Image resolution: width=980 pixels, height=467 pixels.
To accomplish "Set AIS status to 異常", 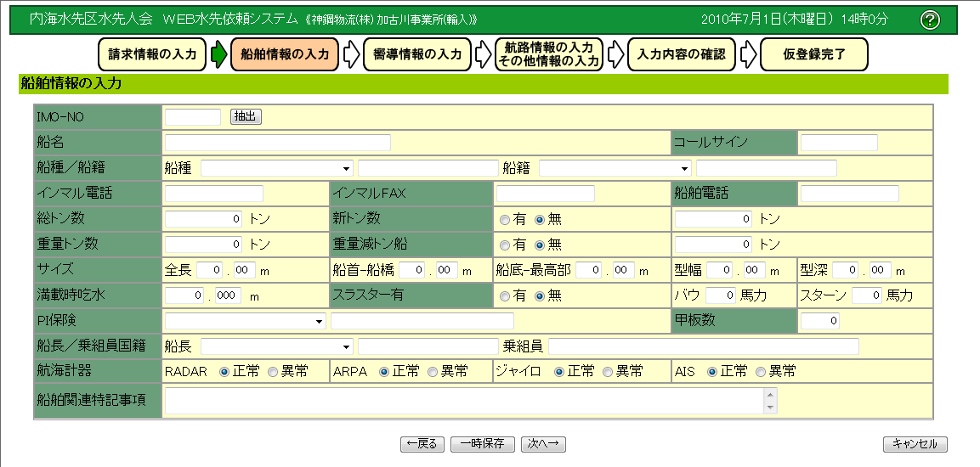I will 761,372.
